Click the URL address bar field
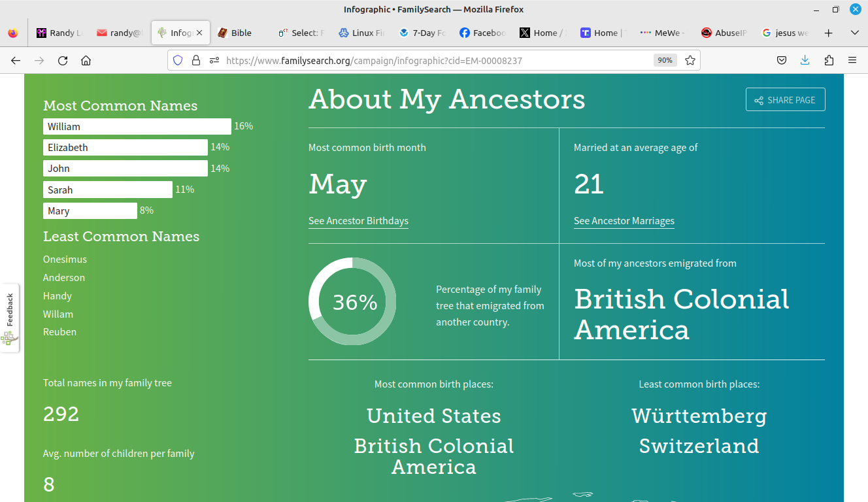The width and height of the screenshot is (868, 502). pyautogui.click(x=431, y=61)
